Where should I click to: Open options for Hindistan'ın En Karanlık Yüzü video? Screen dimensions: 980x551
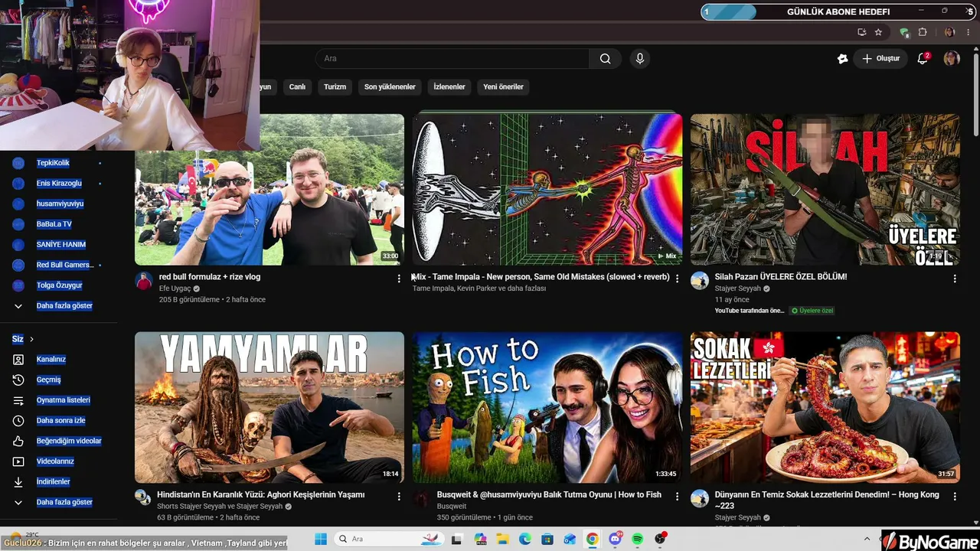tap(398, 497)
